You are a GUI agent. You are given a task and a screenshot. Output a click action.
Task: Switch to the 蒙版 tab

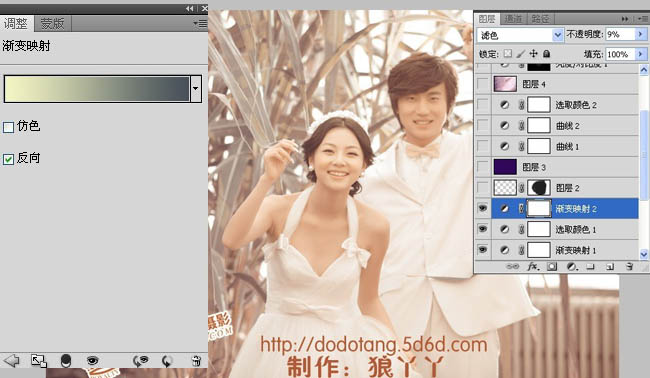53,24
